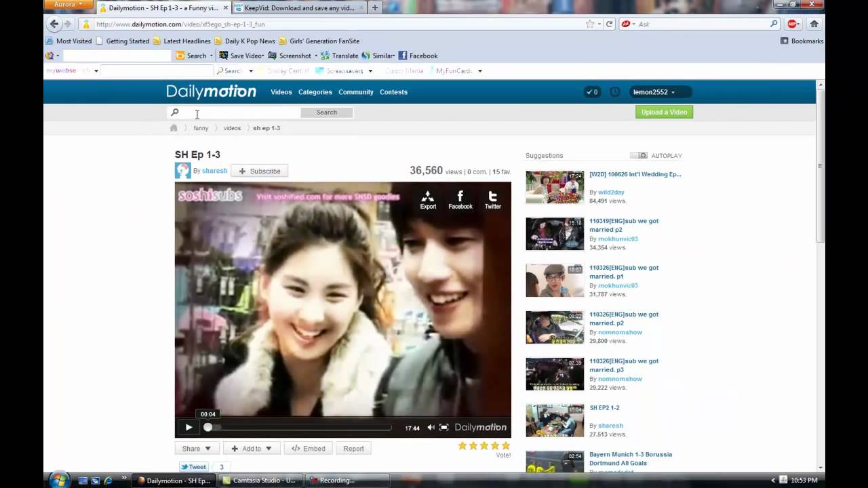This screenshot has height=488, width=868.
Task: Reload page using browser refresh icon
Action: pos(609,24)
